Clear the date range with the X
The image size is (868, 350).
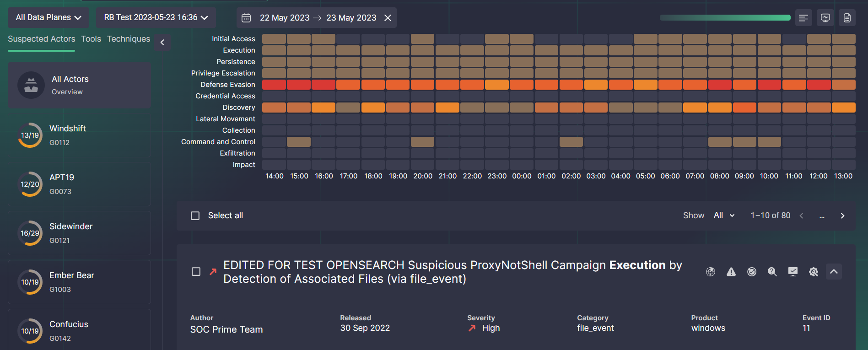[x=388, y=18]
